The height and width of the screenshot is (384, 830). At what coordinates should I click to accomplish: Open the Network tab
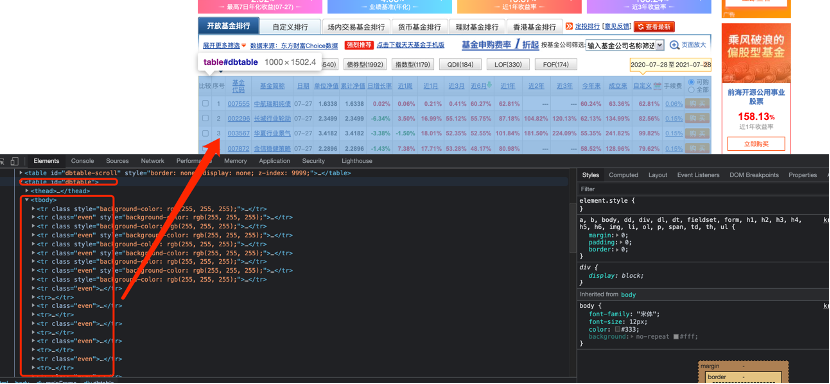pyautogui.click(x=152, y=161)
